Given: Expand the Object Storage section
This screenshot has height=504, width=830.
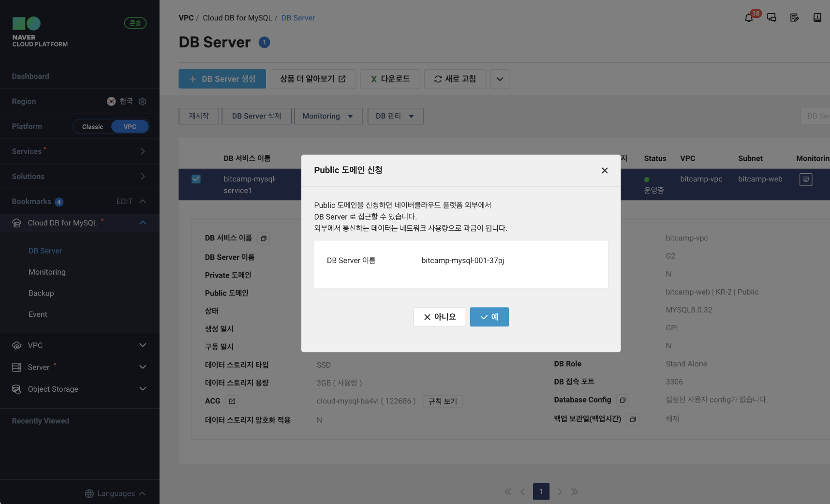Looking at the screenshot, I should pyautogui.click(x=143, y=389).
